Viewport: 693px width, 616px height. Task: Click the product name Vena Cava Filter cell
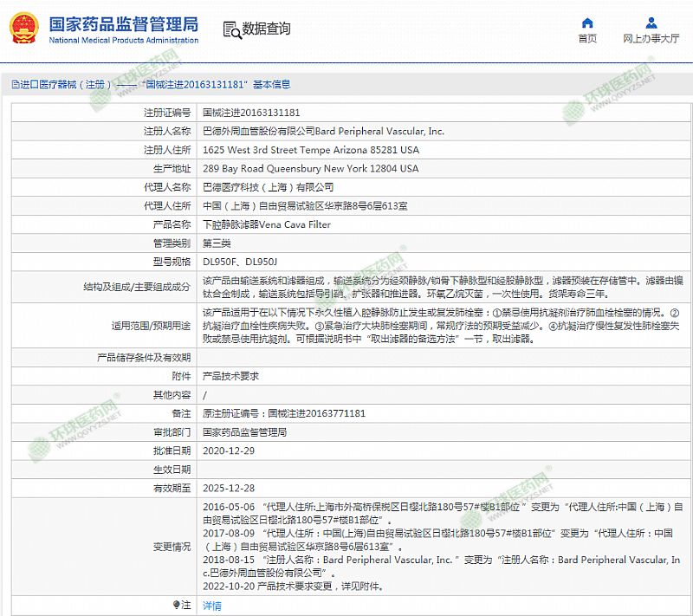266,224
